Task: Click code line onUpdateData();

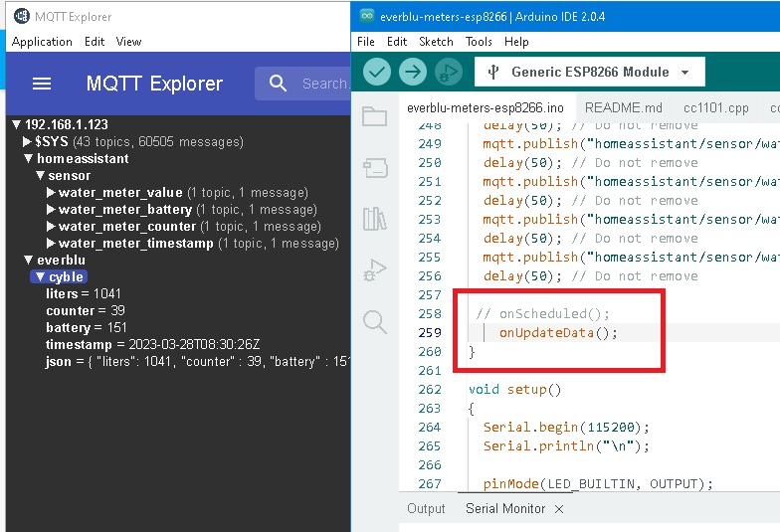Action: pyautogui.click(x=558, y=332)
